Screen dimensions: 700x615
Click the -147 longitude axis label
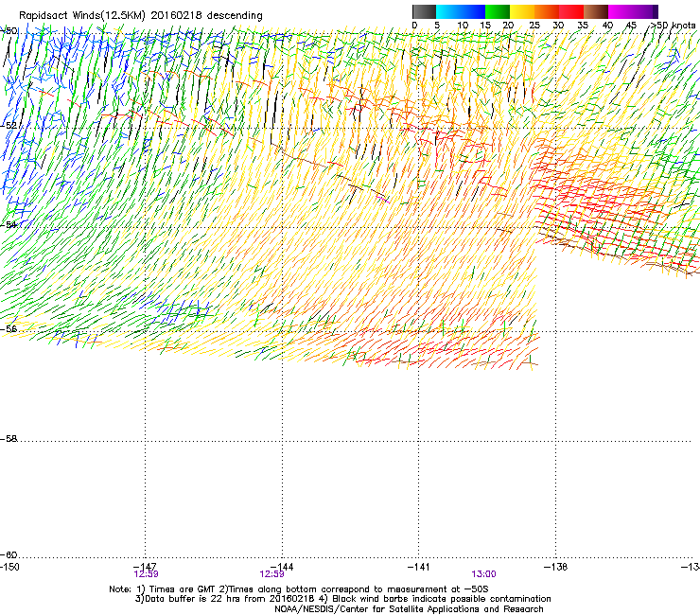pyautogui.click(x=145, y=567)
